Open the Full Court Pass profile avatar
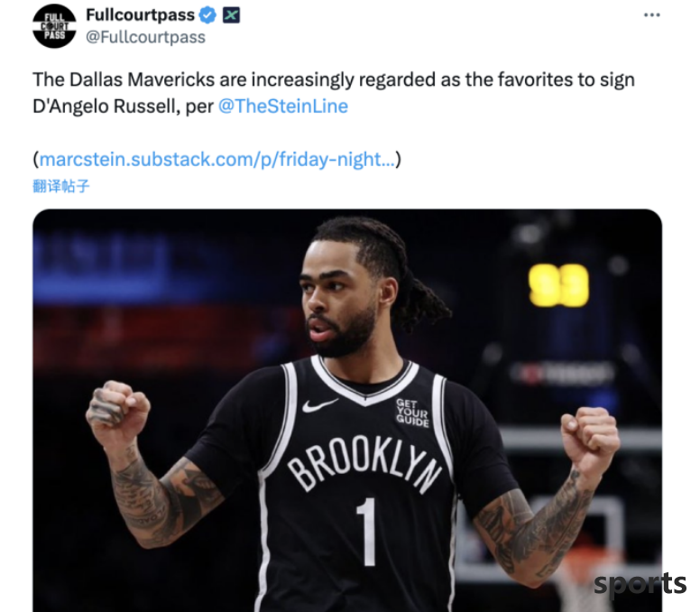 [54, 26]
